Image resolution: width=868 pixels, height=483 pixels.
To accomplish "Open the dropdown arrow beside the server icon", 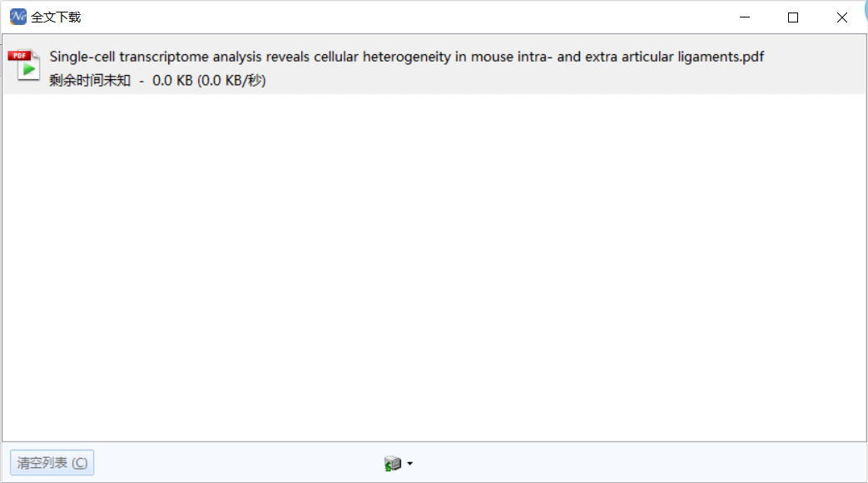I will point(409,464).
